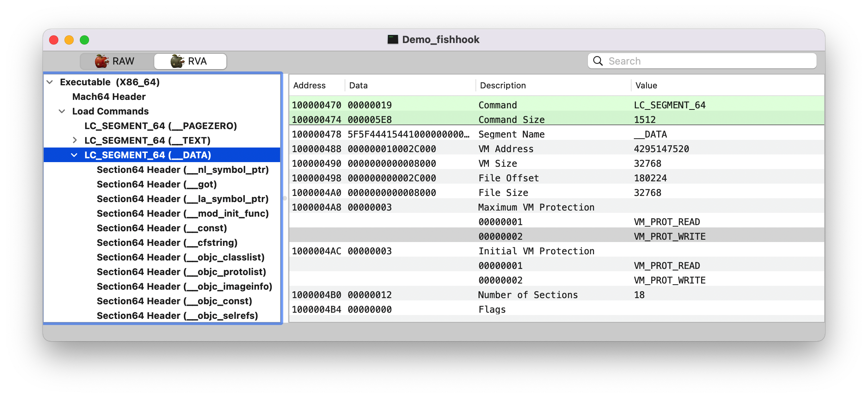The width and height of the screenshot is (868, 398).
Task: Select LC_SEGMENT_64 (__DATA) row
Action: [x=162, y=155]
